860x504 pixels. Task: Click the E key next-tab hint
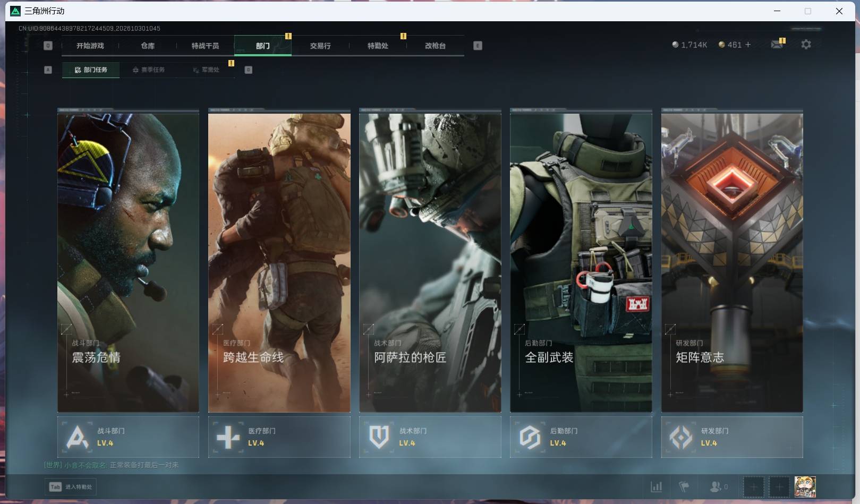[x=478, y=46]
